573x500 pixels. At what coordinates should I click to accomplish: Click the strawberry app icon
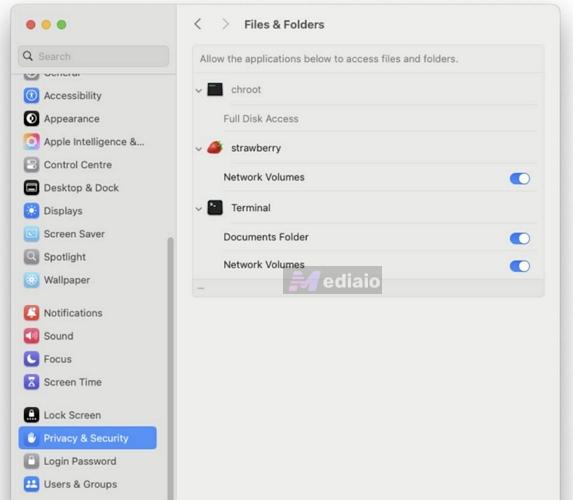[x=215, y=147]
